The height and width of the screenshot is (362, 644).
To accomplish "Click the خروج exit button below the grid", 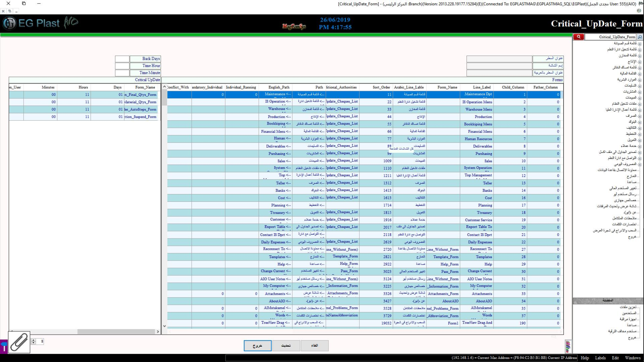I will point(257,346).
